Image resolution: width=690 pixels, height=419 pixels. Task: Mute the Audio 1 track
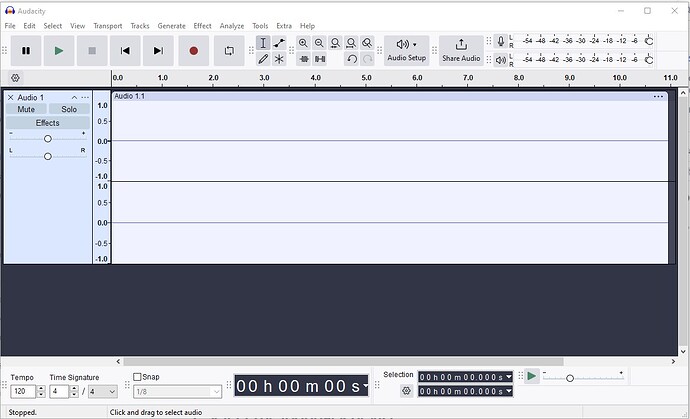click(26, 109)
